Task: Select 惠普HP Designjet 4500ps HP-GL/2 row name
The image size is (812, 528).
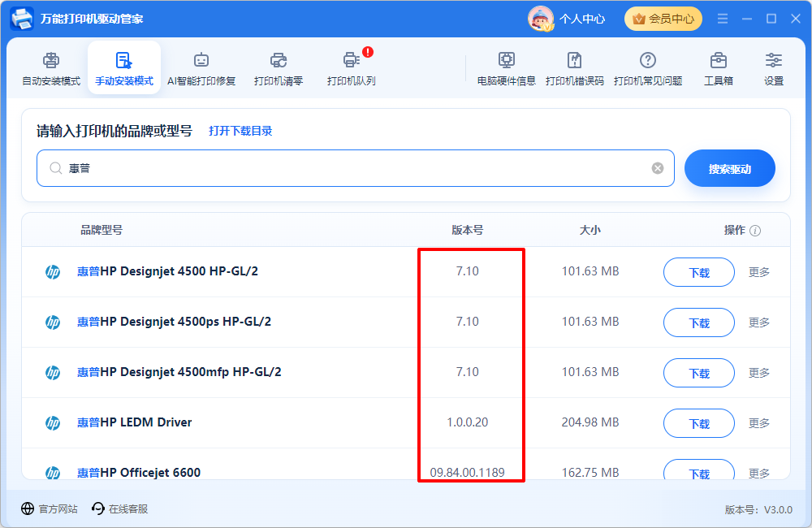Action: tap(174, 322)
